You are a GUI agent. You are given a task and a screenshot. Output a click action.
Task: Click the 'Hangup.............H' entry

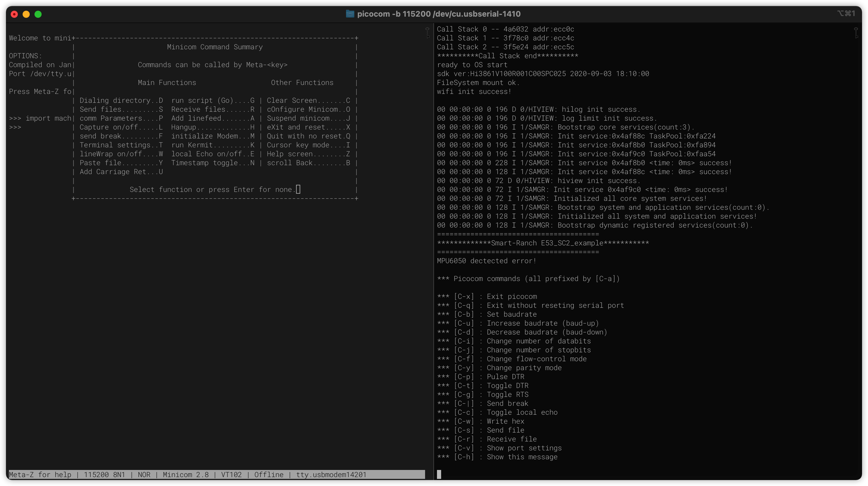[x=213, y=127]
